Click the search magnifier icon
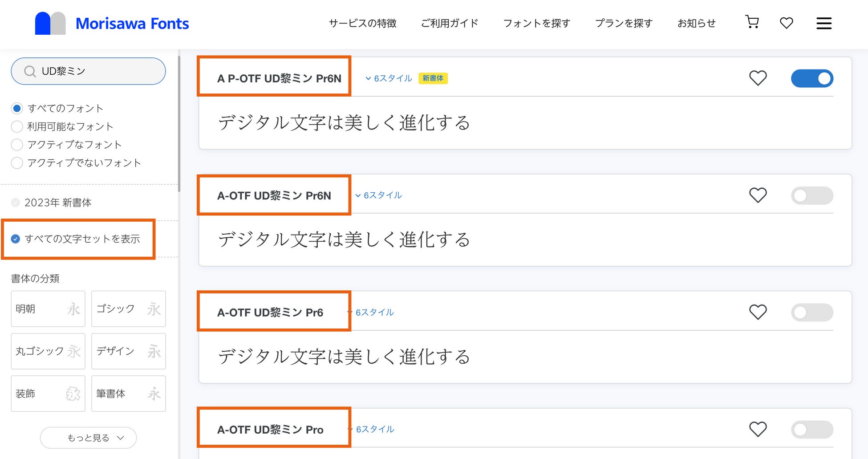868x459 pixels. click(x=30, y=71)
